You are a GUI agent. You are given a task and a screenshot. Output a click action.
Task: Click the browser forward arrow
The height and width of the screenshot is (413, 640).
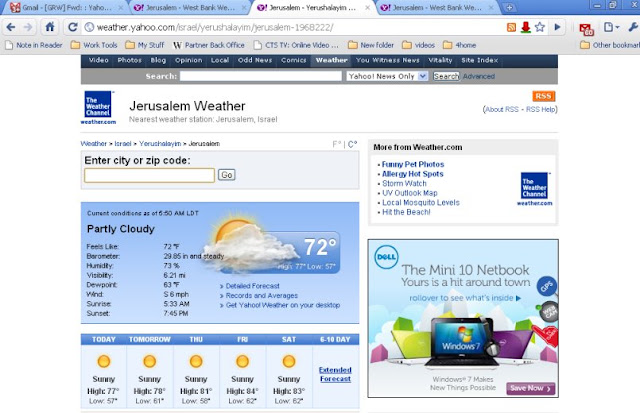[x=28, y=27]
